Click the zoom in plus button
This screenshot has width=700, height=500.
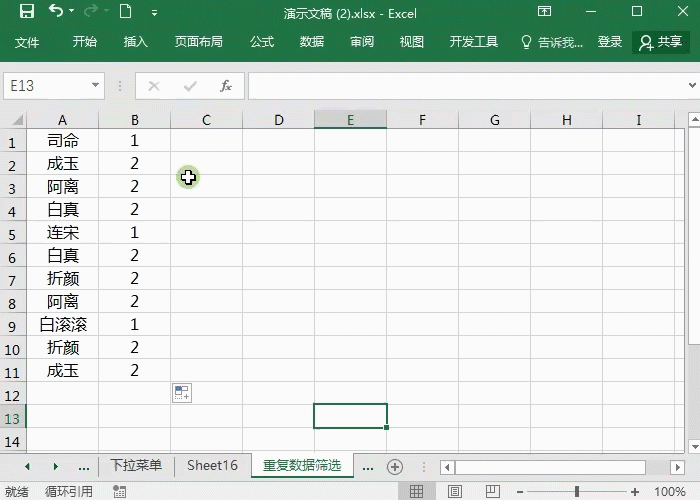click(x=634, y=492)
